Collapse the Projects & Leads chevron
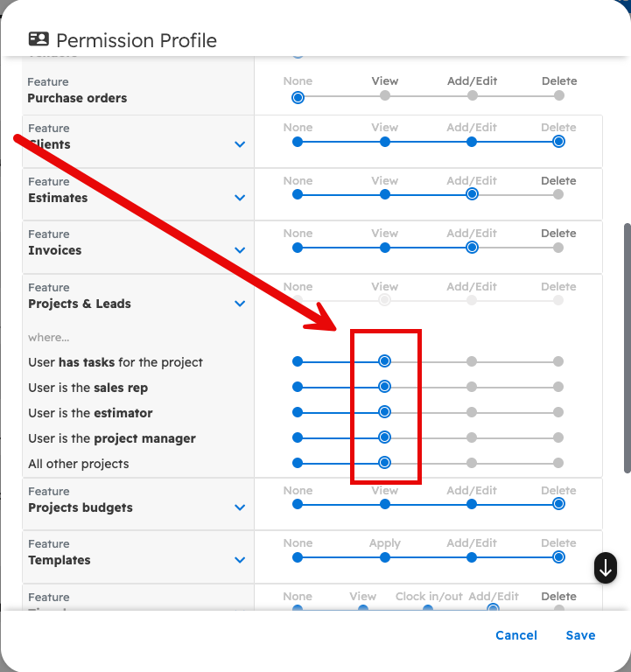 [x=241, y=304]
